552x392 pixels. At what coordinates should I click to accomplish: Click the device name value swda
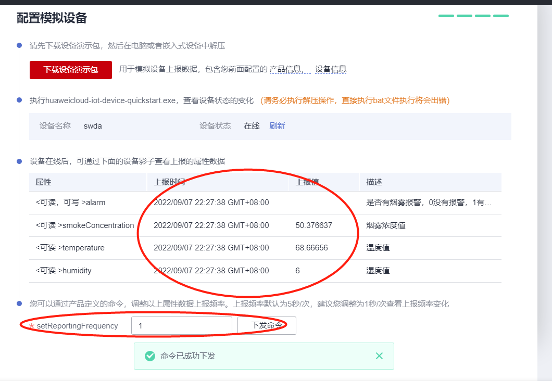93,126
